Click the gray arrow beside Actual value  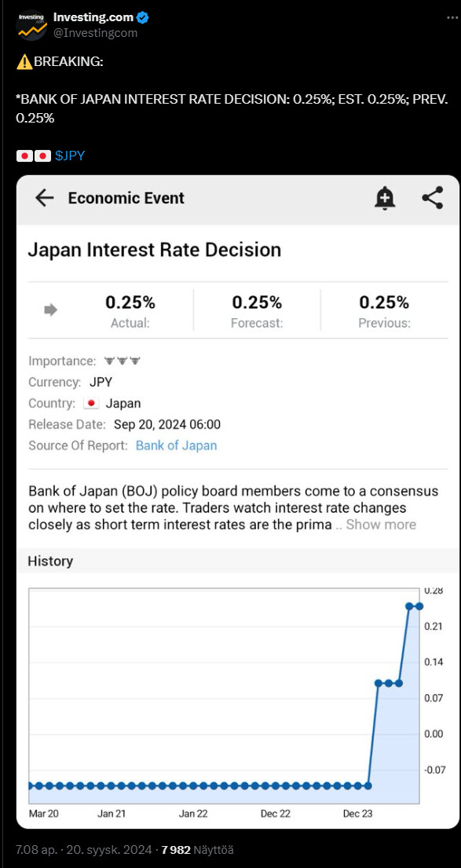coord(50,310)
